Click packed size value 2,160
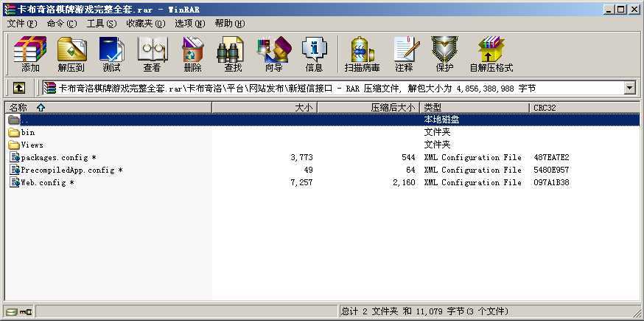 (x=404, y=182)
